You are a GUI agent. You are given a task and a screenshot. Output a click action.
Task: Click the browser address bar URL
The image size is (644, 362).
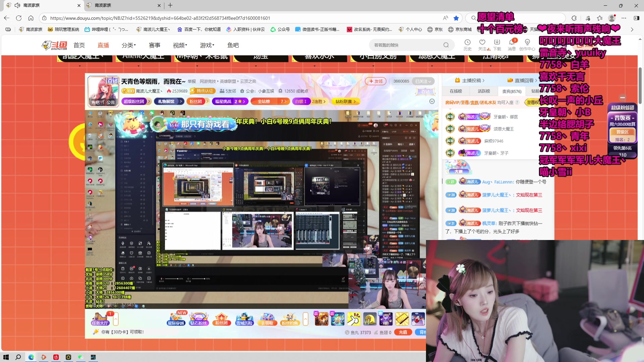pyautogui.click(x=160, y=18)
